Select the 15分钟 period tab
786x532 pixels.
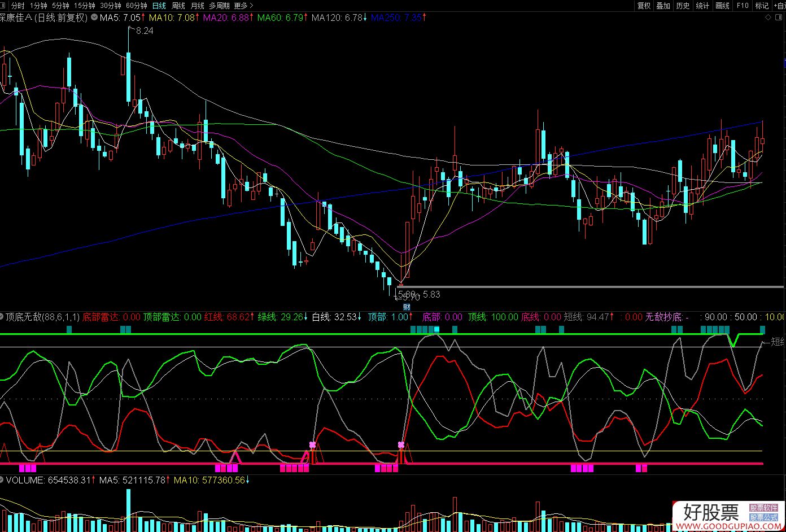point(85,6)
